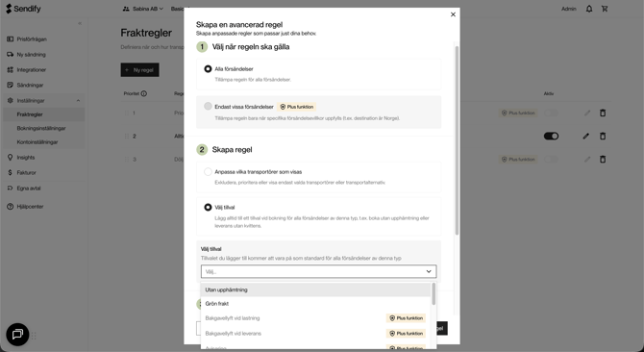Open the Välj tillval dropdown field
Image resolution: width=644 pixels, height=352 pixels.
(319, 271)
